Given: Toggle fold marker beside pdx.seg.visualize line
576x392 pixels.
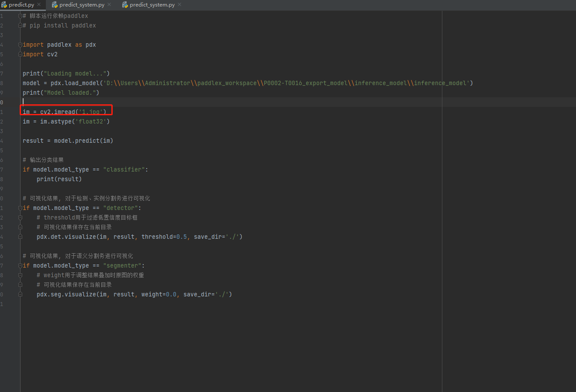Looking at the screenshot, I should 20,294.
